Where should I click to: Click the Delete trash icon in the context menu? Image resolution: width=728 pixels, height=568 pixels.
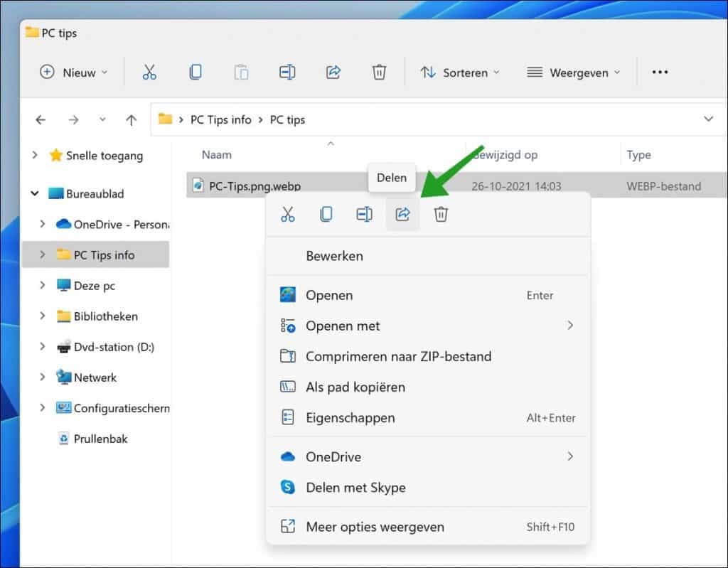tap(441, 213)
